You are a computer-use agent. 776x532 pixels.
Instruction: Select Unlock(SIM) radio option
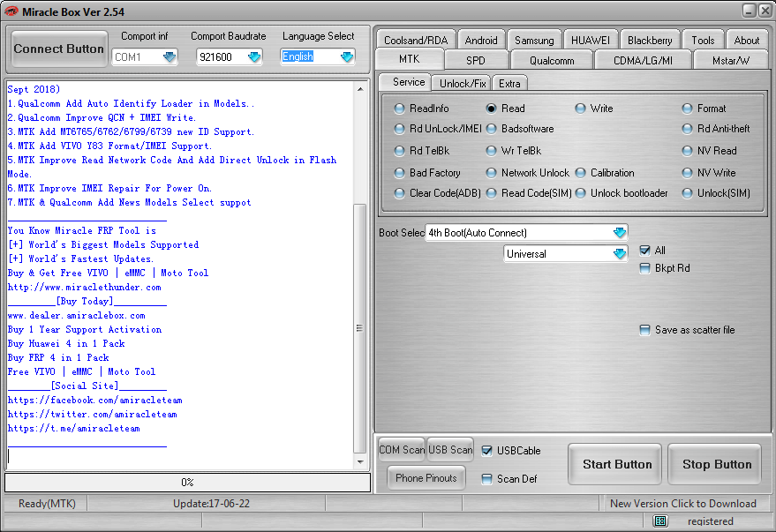(687, 193)
